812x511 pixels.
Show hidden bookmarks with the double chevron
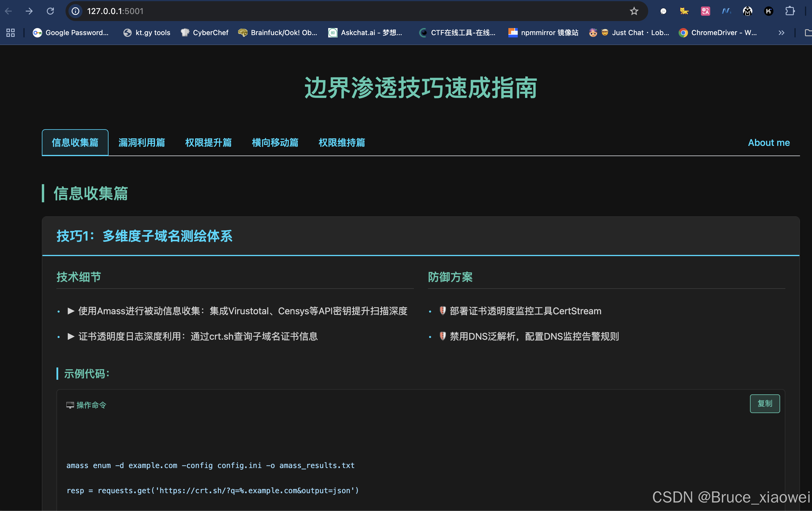781,33
